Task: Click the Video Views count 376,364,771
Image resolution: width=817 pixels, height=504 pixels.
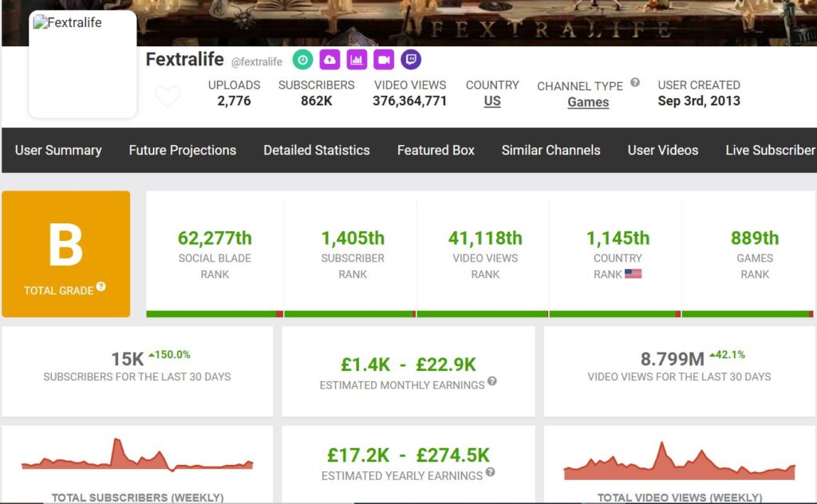Action: point(409,101)
